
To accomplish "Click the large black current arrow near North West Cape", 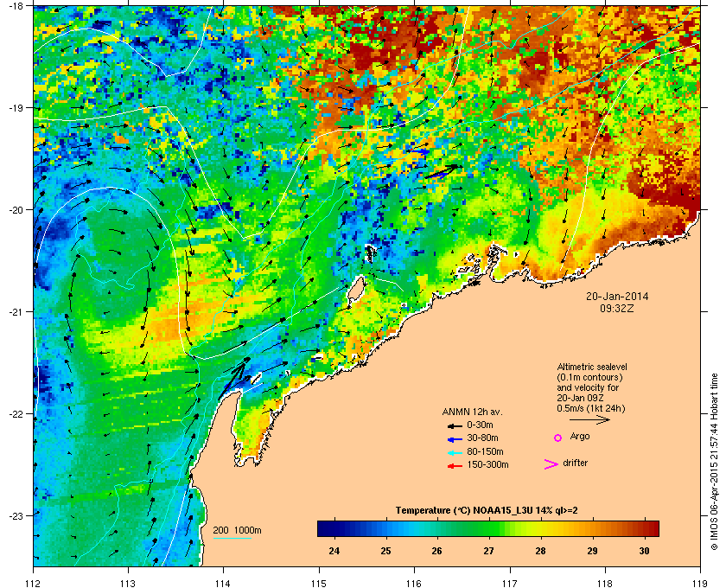I will pyautogui.click(x=232, y=380).
